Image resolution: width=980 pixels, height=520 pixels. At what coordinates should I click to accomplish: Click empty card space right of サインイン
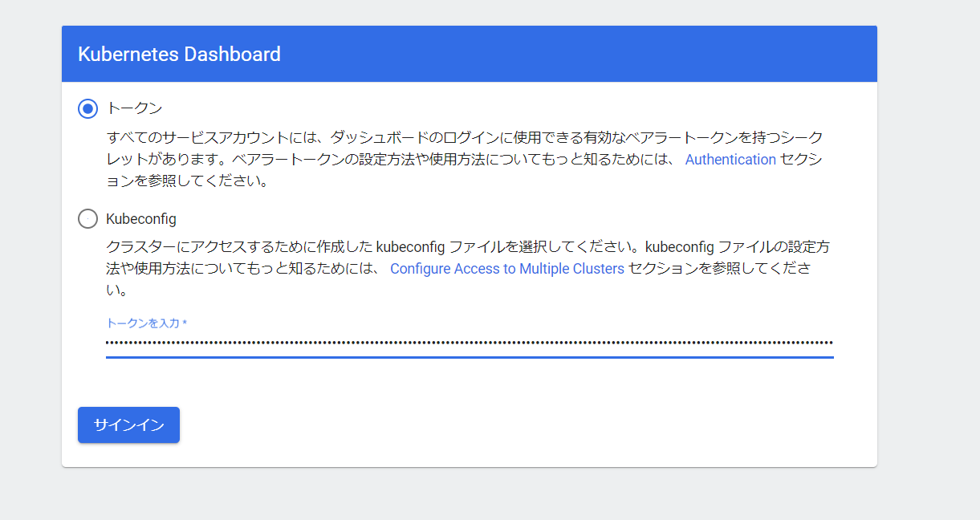[522, 425]
